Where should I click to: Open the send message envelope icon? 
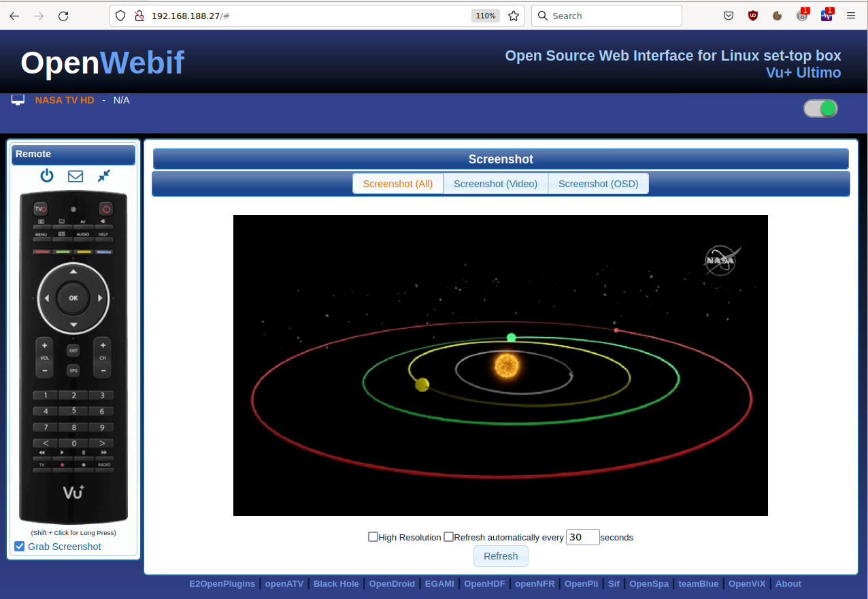[x=76, y=176]
